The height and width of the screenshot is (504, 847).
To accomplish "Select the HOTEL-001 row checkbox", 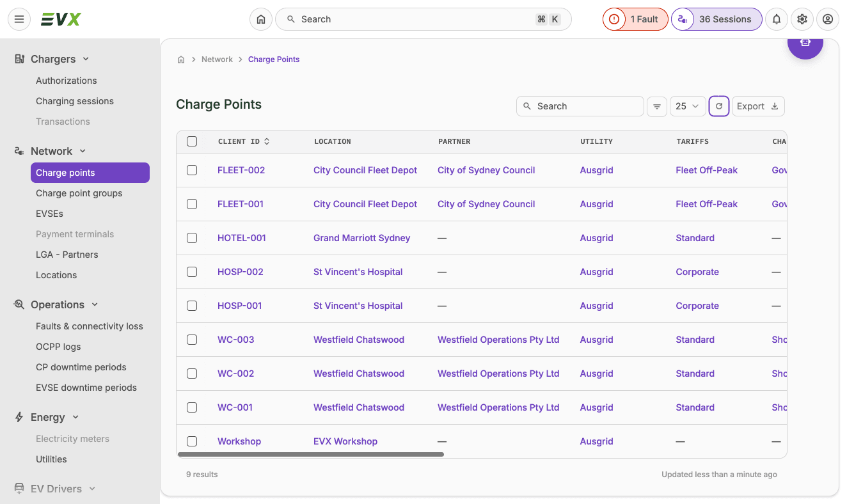I will [x=192, y=238].
